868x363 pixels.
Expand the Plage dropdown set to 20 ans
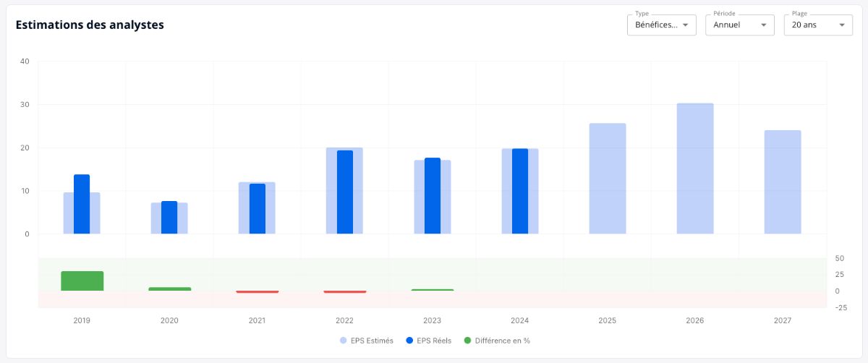[818, 25]
